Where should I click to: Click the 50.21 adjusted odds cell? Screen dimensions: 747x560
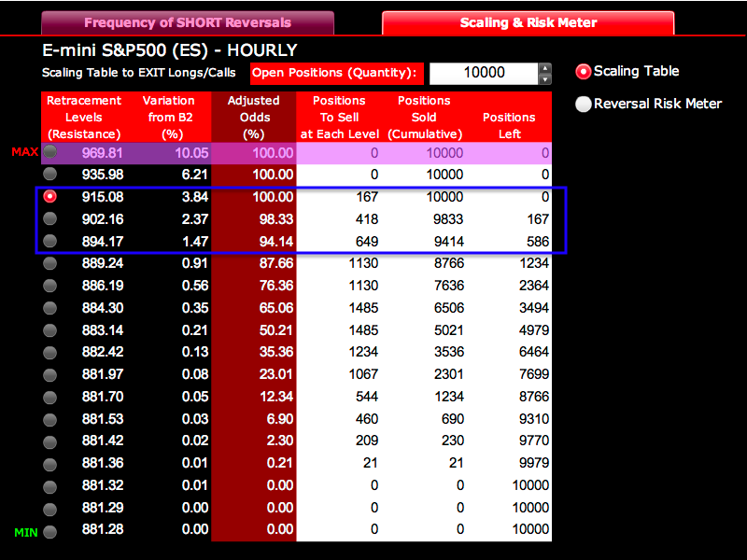coord(254,330)
